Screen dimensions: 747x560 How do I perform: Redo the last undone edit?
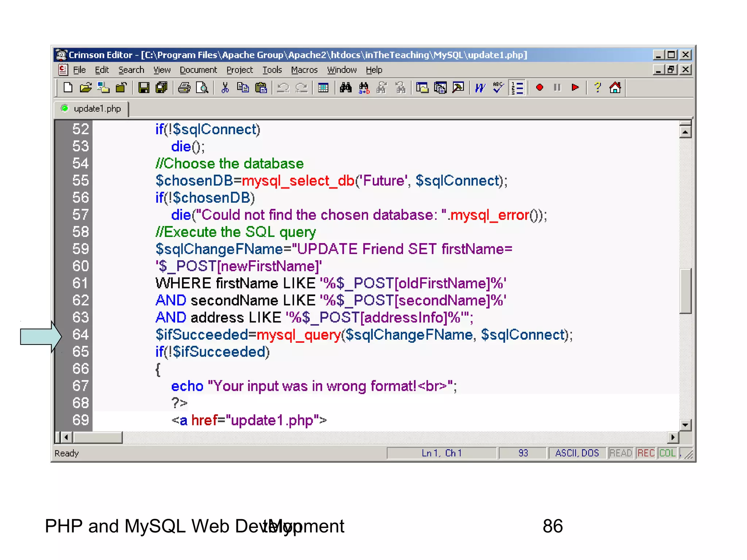tap(301, 88)
